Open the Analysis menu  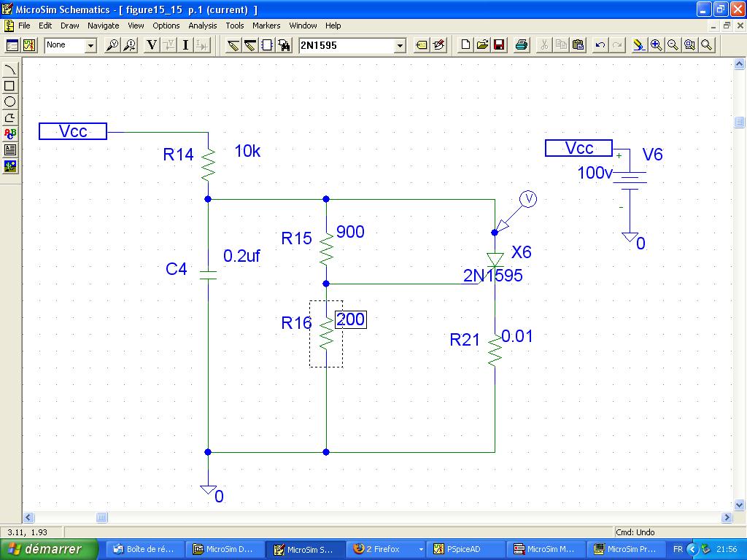tap(203, 26)
